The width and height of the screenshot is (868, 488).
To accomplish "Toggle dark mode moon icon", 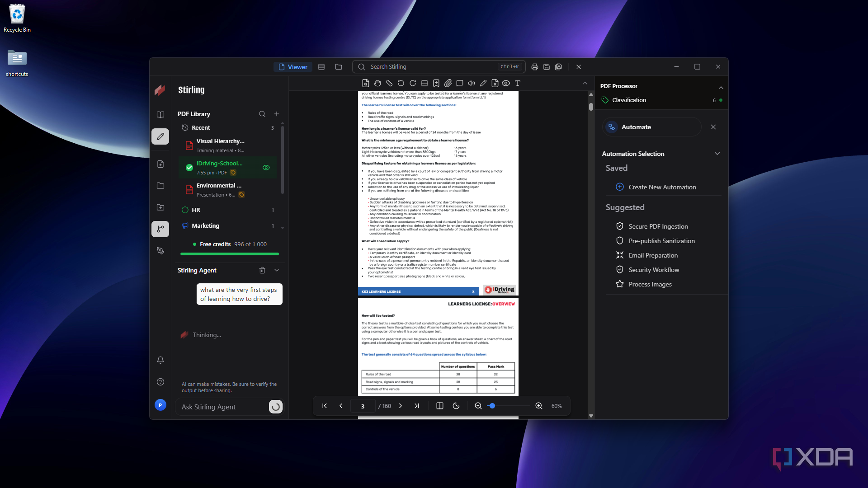I will [x=456, y=406].
